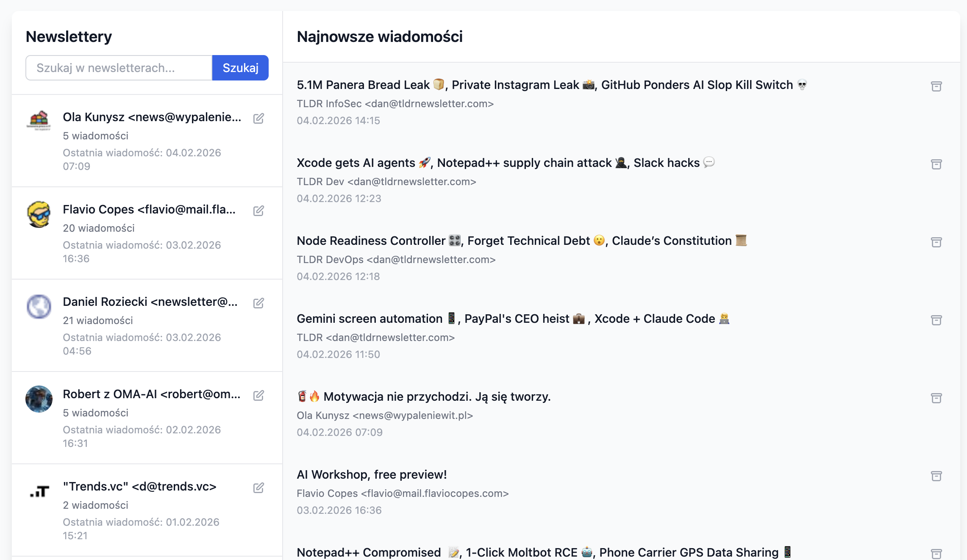Click the 'Newslettery' sidebar heading

click(69, 37)
